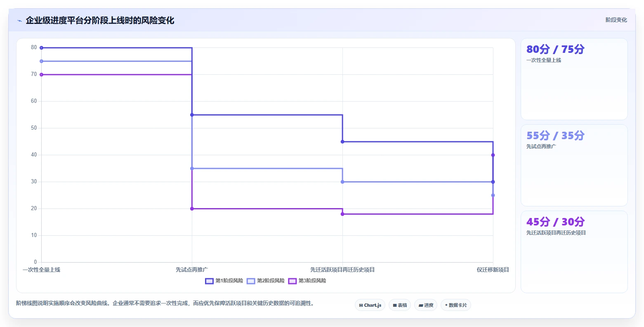Click the 45分 / 30分 card value

tap(555, 222)
